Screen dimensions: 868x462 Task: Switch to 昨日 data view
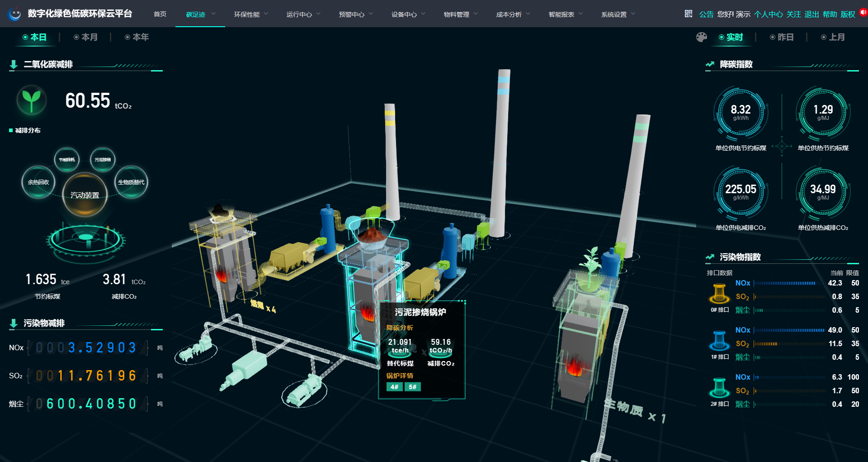(x=782, y=37)
